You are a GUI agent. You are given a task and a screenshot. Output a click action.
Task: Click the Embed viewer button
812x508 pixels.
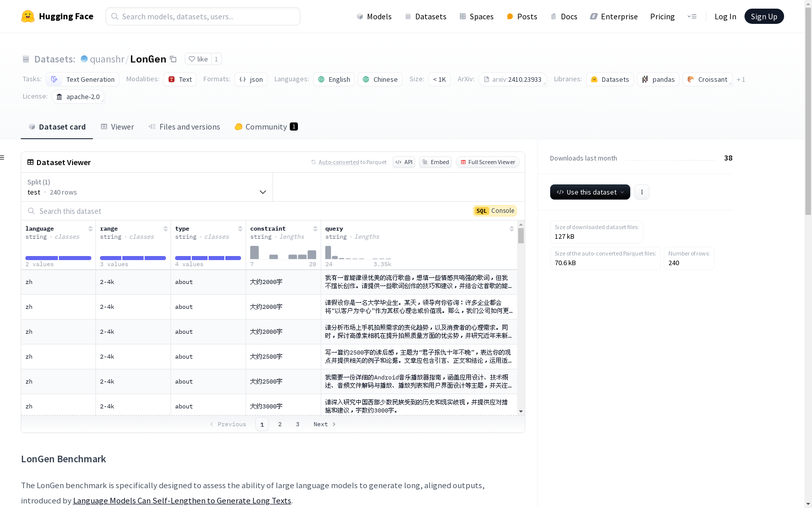pos(435,162)
